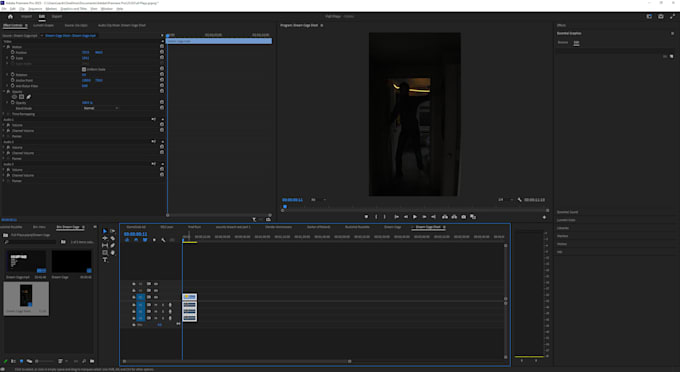
Task: Expand the Scale property
Action: 7,58
